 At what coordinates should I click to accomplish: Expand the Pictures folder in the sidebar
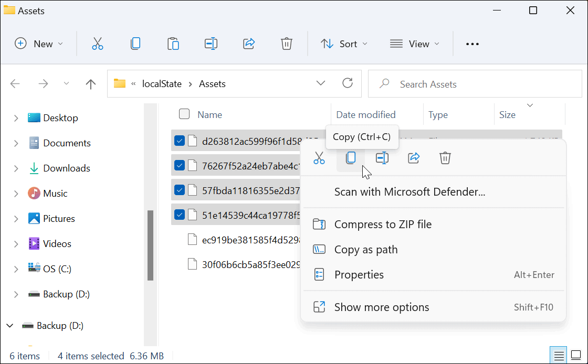16,218
